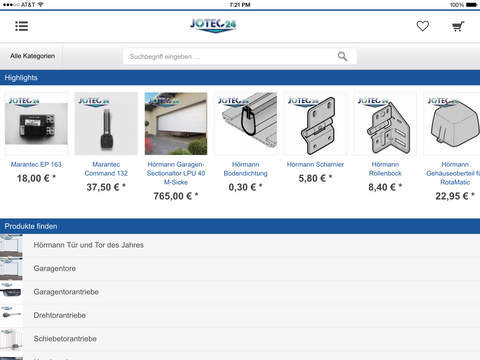Image resolution: width=480 pixels, height=360 pixels.
Task: Open Hörmann Gehäuseoberteil RotaMatic product image
Action: (452, 124)
